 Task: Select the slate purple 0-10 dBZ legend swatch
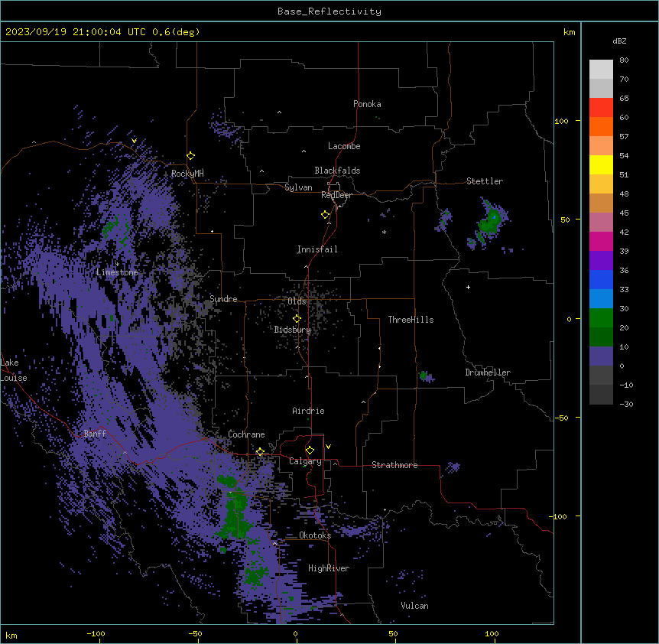(601, 356)
